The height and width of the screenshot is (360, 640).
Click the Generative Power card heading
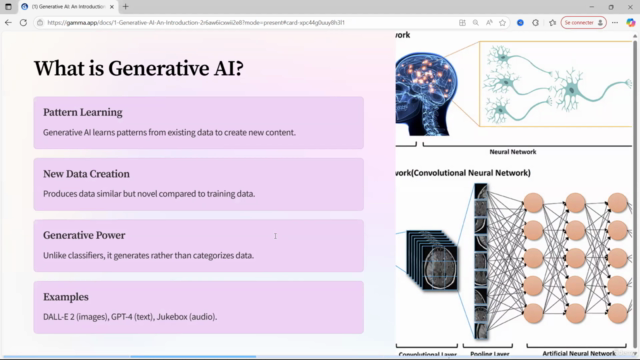[84, 236]
